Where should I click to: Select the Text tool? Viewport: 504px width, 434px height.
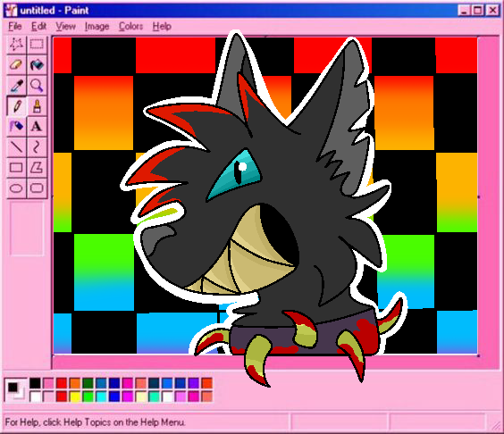click(x=37, y=126)
